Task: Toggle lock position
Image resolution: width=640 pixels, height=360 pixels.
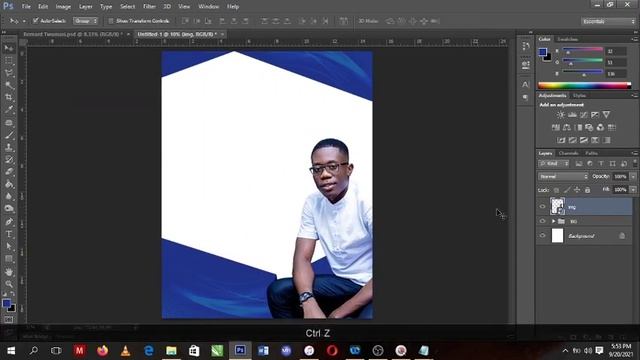Action: [x=577, y=190]
